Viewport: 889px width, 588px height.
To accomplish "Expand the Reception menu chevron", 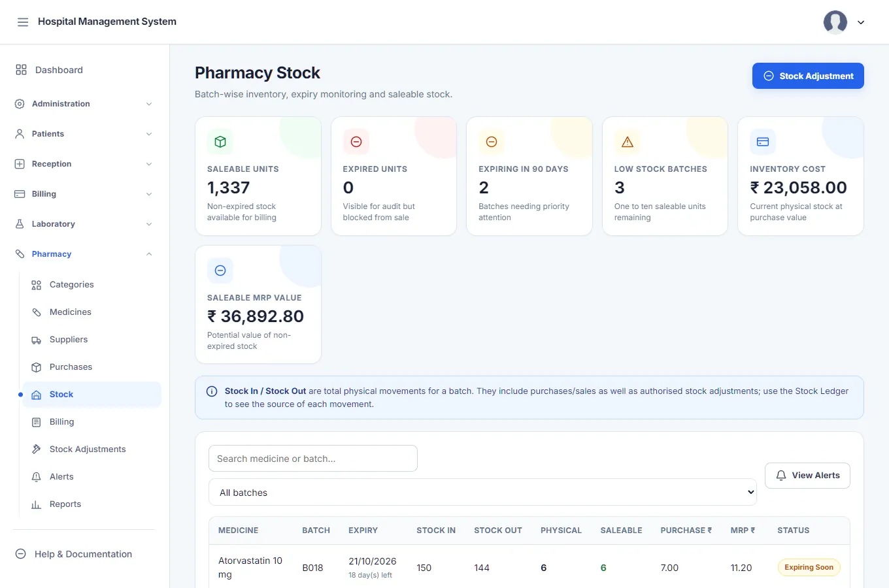I will pyautogui.click(x=149, y=164).
